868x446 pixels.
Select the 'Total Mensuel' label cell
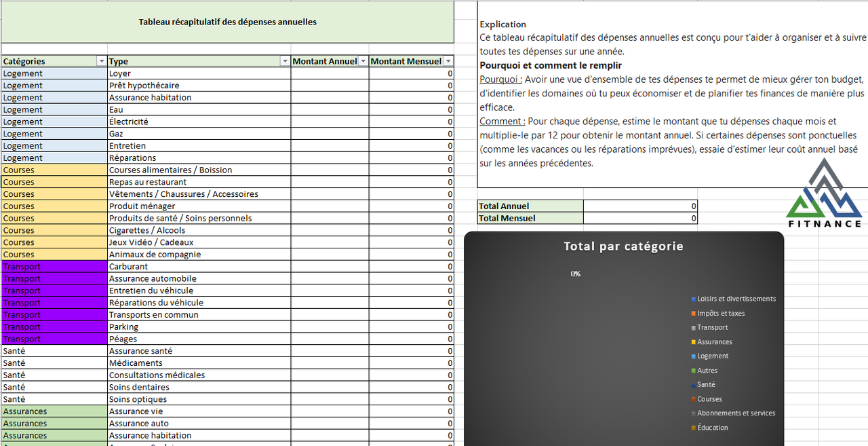click(530, 219)
